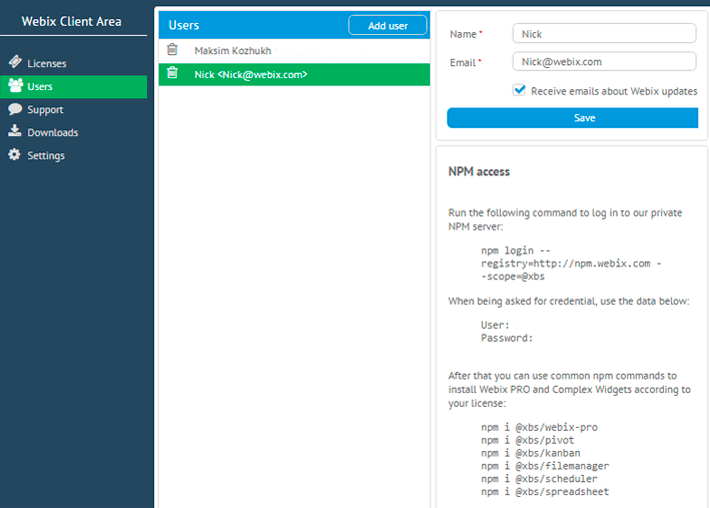Viewport: 710px width, 508px height.
Task: Delete user Maksim Kozhukh via trash icon
Action: click(172, 49)
